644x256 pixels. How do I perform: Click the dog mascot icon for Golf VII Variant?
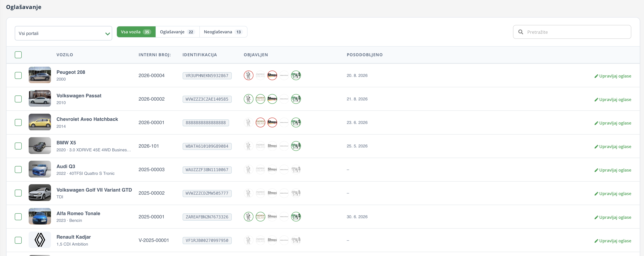[x=249, y=193]
